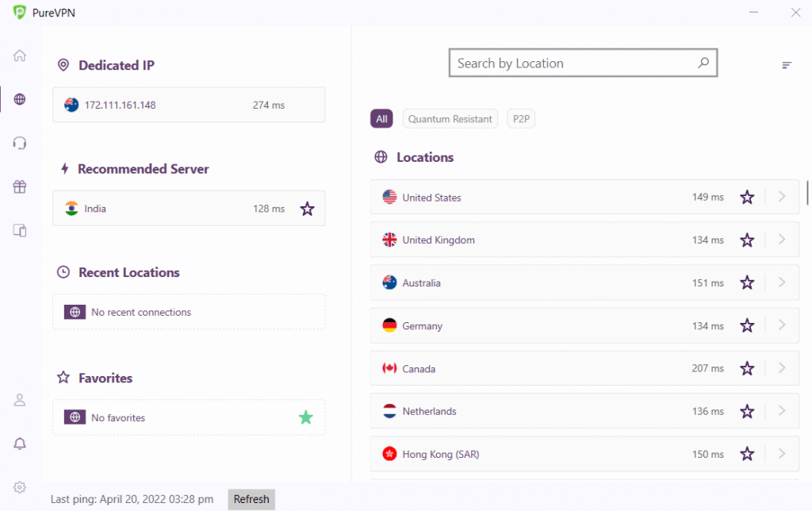Viewport: 812px width, 511px height.
Task: Expand the Hong Kong (SAR) server list
Action: [782, 454]
